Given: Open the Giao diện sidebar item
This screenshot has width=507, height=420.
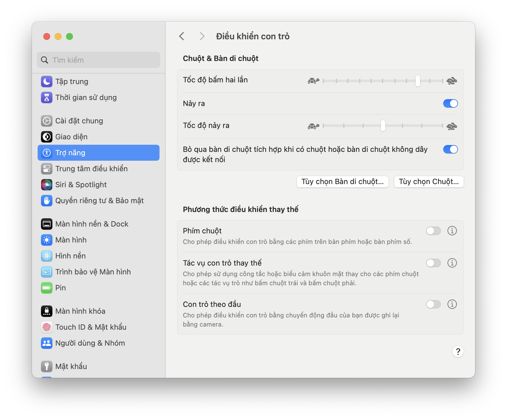Looking at the screenshot, I should point(99,137).
